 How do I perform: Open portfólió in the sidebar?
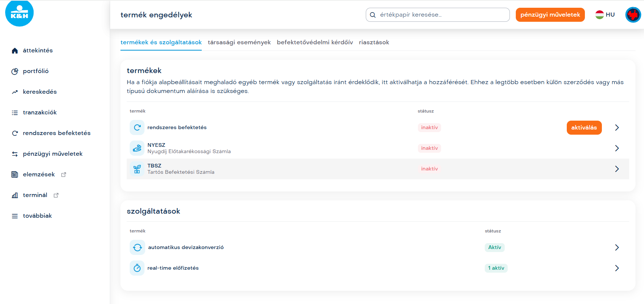pyautogui.click(x=35, y=71)
